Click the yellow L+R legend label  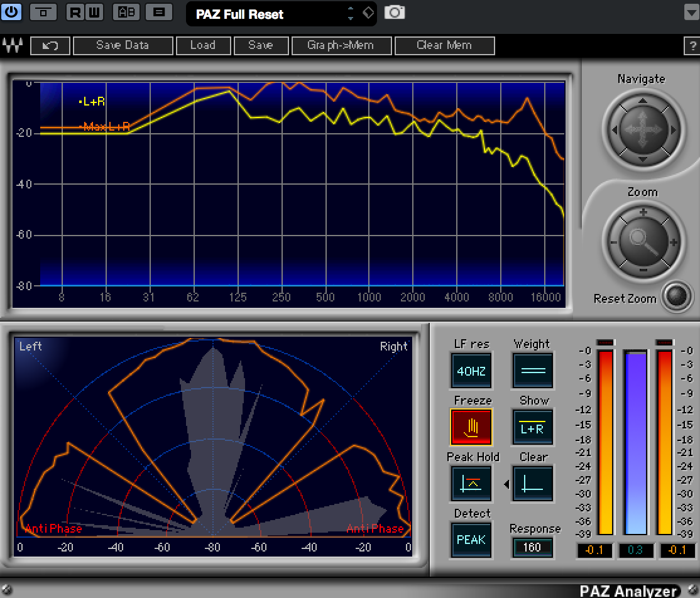(92, 102)
